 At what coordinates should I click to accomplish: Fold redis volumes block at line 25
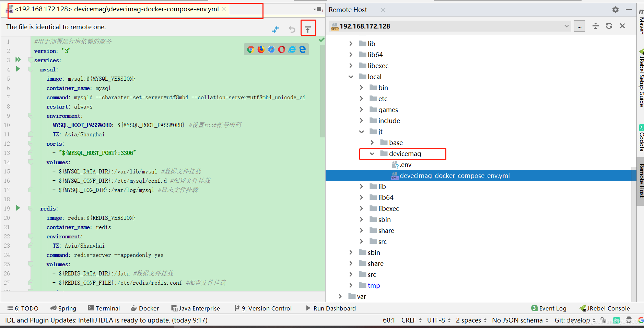[31, 264]
